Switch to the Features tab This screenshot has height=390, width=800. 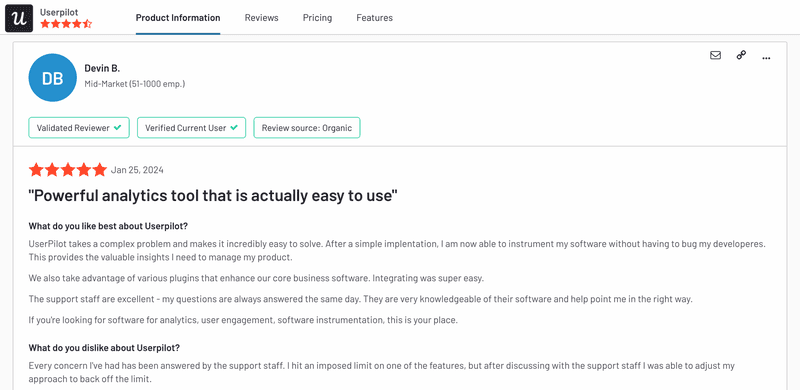click(374, 18)
